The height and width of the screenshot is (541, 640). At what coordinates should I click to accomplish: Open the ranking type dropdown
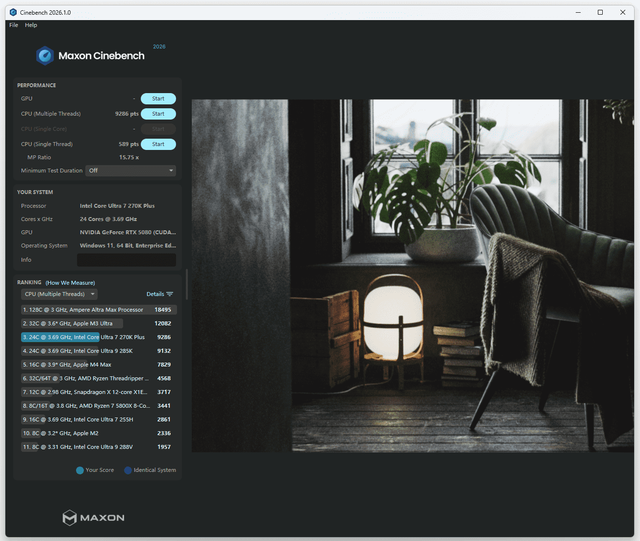(59, 294)
